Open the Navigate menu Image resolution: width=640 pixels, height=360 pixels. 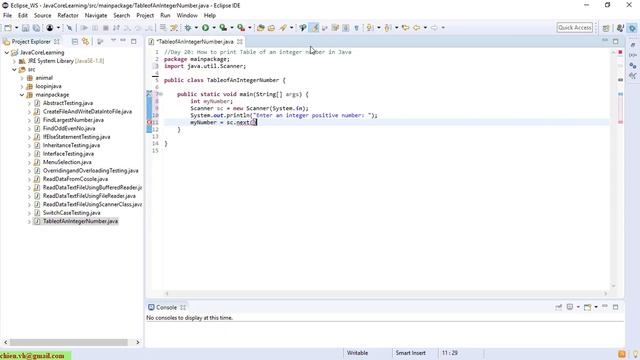pyautogui.click(x=96, y=16)
